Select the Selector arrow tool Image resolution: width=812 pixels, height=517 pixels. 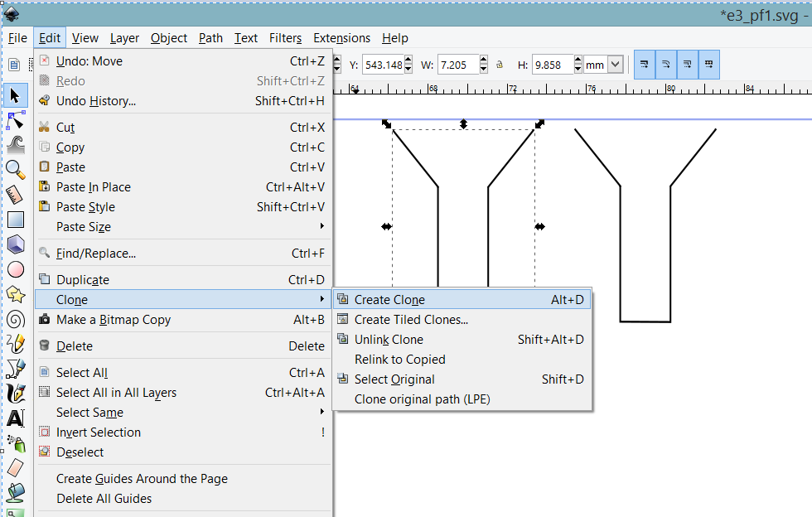tap(15, 95)
